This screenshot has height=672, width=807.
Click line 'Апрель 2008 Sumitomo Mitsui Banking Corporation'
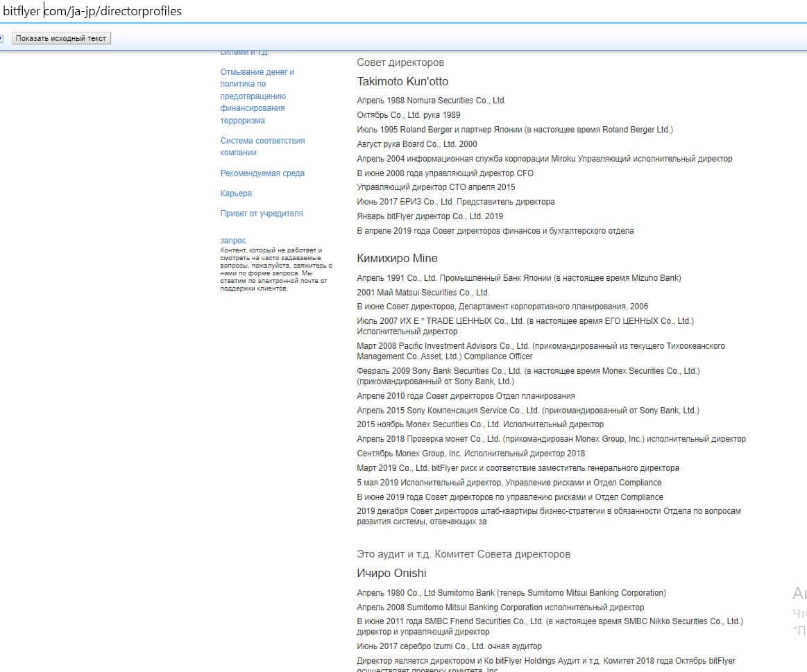[x=500, y=608]
